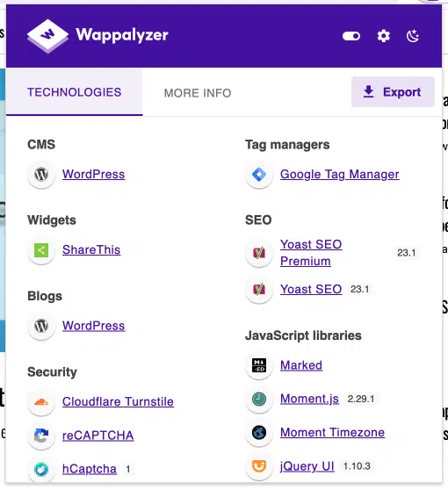Open the Cloudflare Turnstile link
The width and height of the screenshot is (448, 490).
(x=118, y=401)
